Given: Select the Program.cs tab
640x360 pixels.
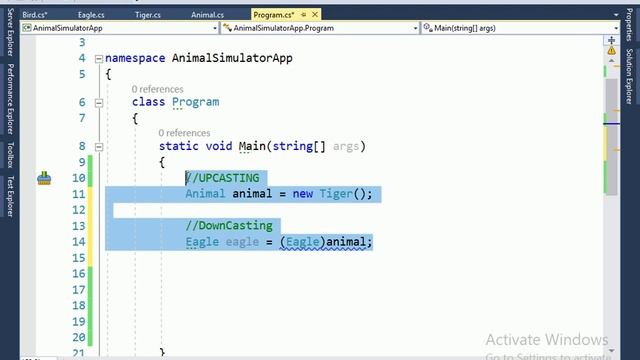Looking at the screenshot, I should [x=273, y=15].
